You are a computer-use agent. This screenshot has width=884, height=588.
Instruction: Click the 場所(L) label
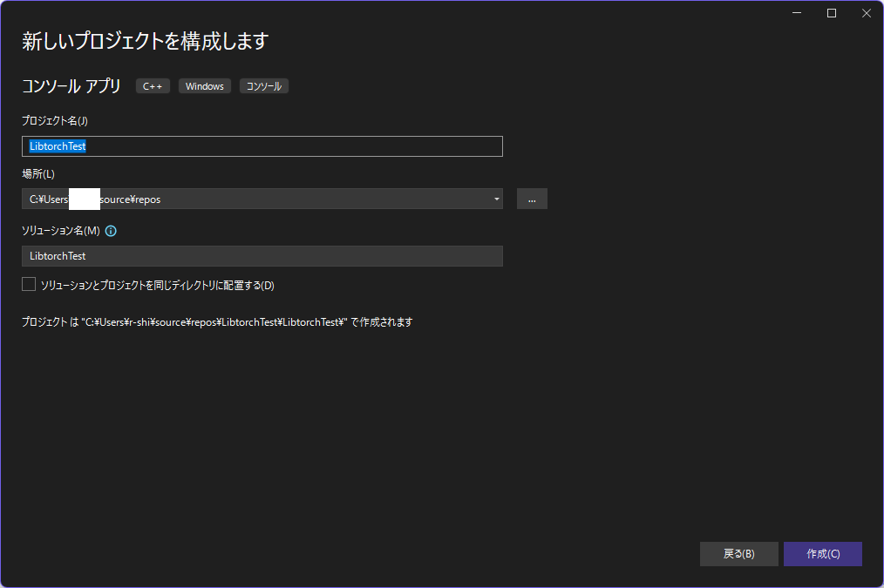coord(37,174)
